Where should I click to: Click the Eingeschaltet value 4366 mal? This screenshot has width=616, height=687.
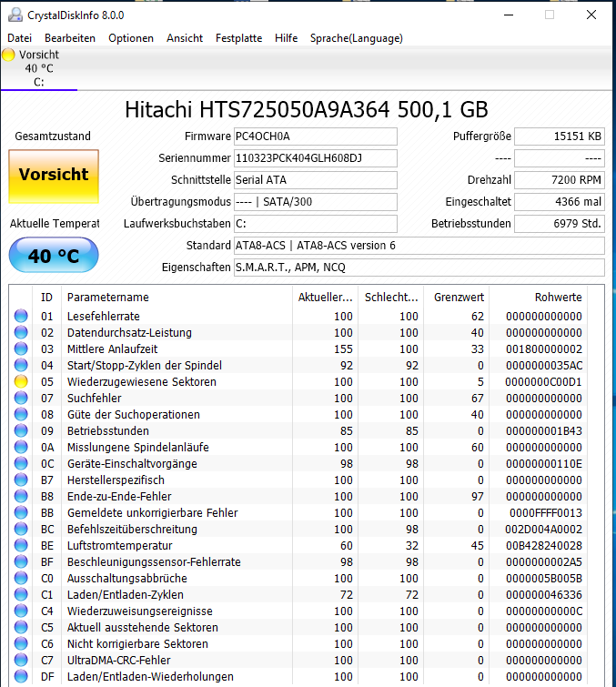tap(560, 202)
